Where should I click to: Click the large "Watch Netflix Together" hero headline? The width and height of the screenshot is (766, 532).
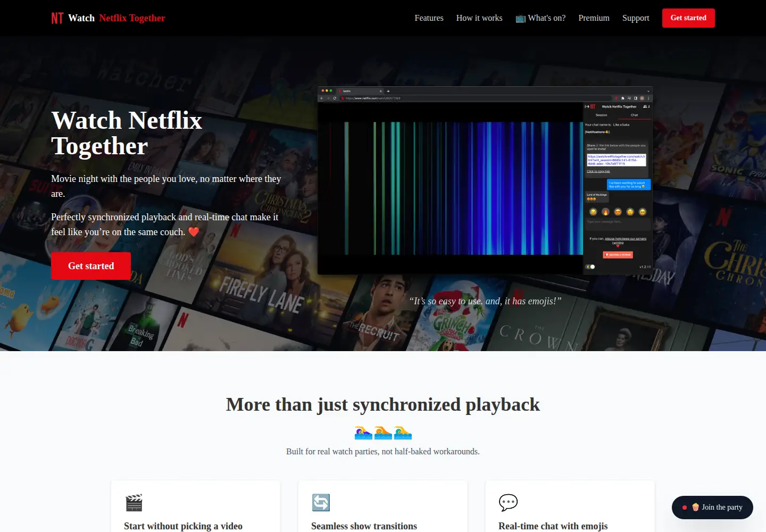pyautogui.click(x=127, y=133)
